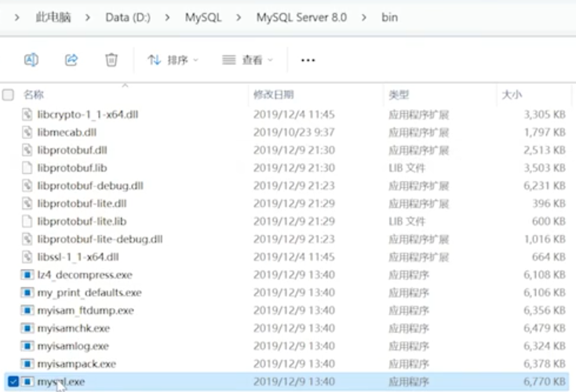Click the libprotobuf.lib file icon
The height and width of the screenshot is (392, 576).
[x=27, y=168]
